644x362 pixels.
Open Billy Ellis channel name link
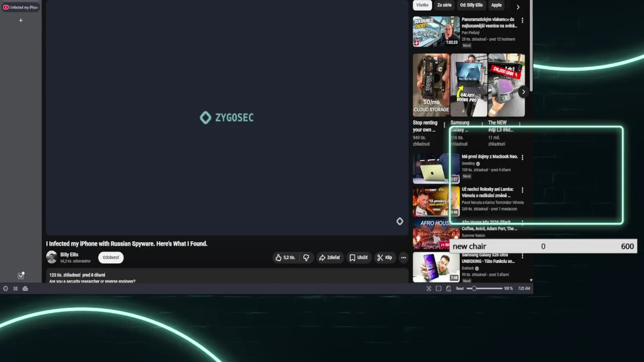pyautogui.click(x=69, y=255)
